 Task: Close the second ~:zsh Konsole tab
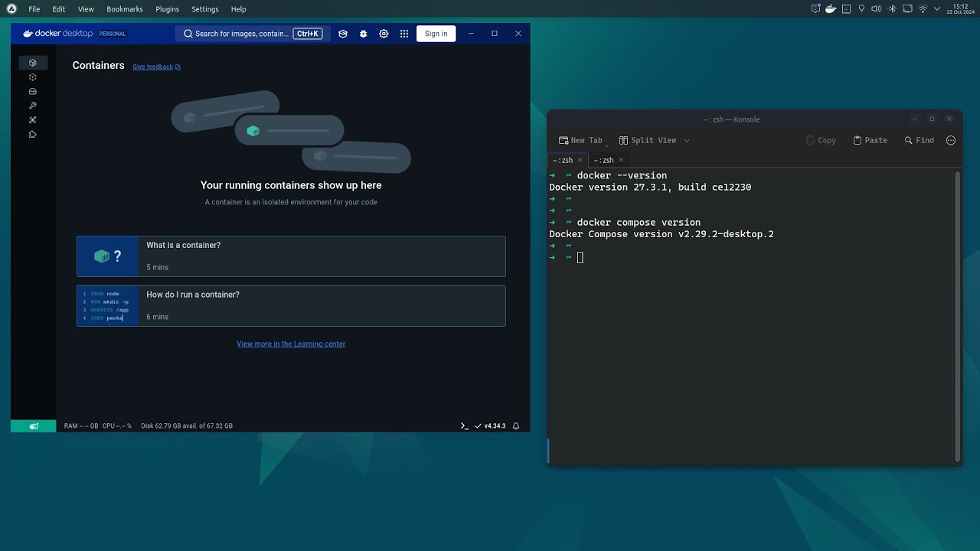click(x=621, y=160)
